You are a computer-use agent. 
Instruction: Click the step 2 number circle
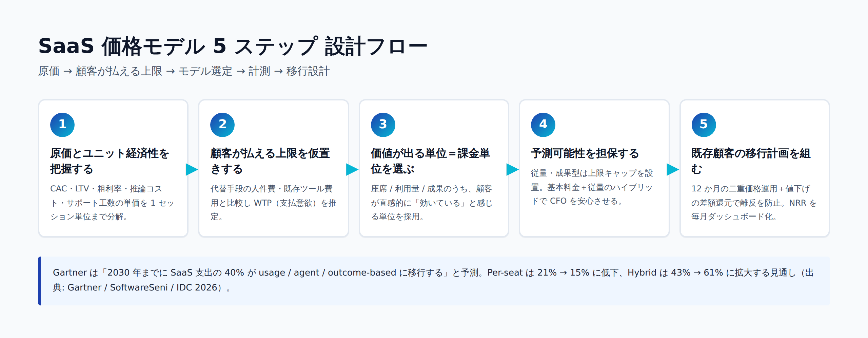click(x=222, y=125)
